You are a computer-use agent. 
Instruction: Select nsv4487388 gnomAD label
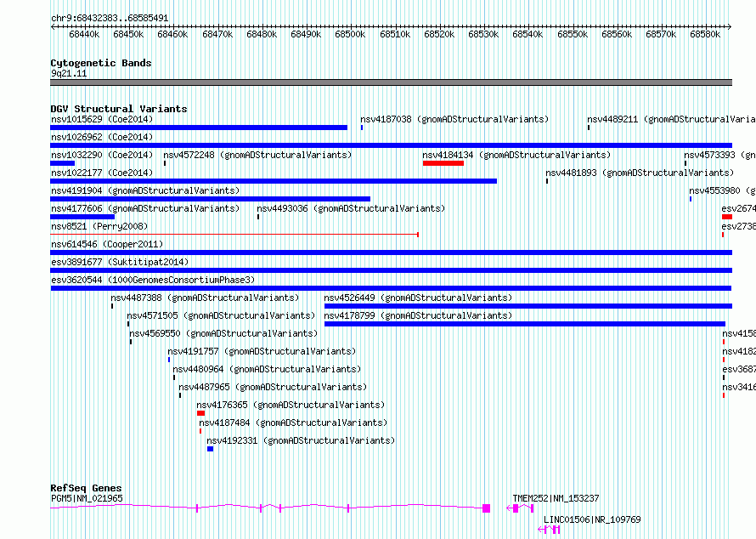coord(205,298)
